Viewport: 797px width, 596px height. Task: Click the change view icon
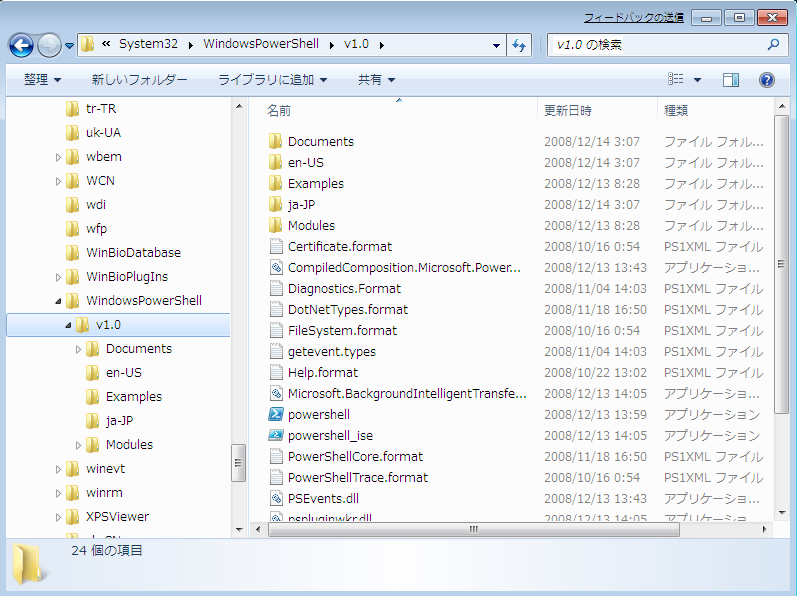tap(676, 79)
